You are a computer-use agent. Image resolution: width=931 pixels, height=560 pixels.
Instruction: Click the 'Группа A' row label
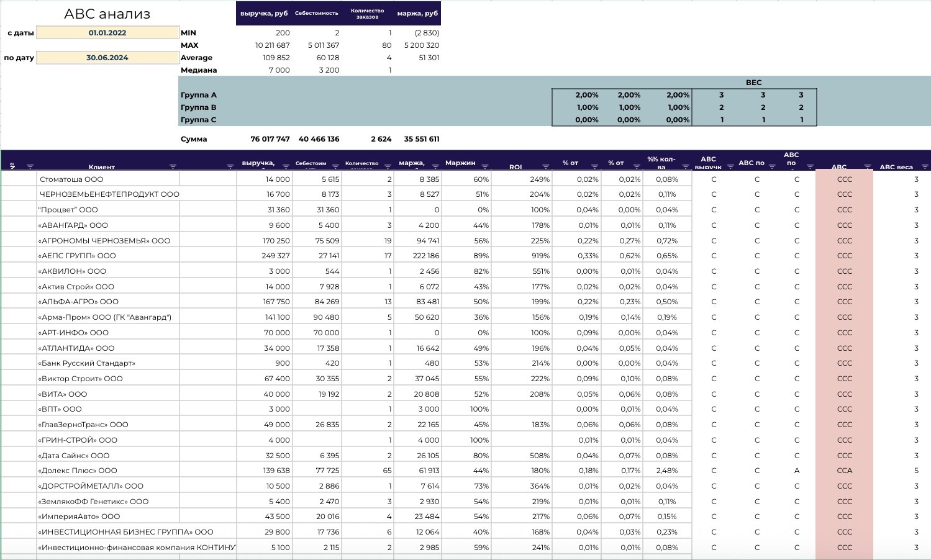point(199,95)
